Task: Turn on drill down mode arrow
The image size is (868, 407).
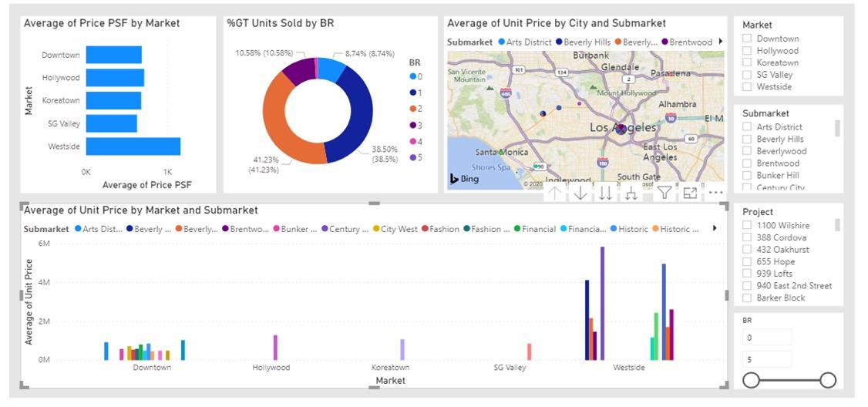Action: tap(580, 193)
